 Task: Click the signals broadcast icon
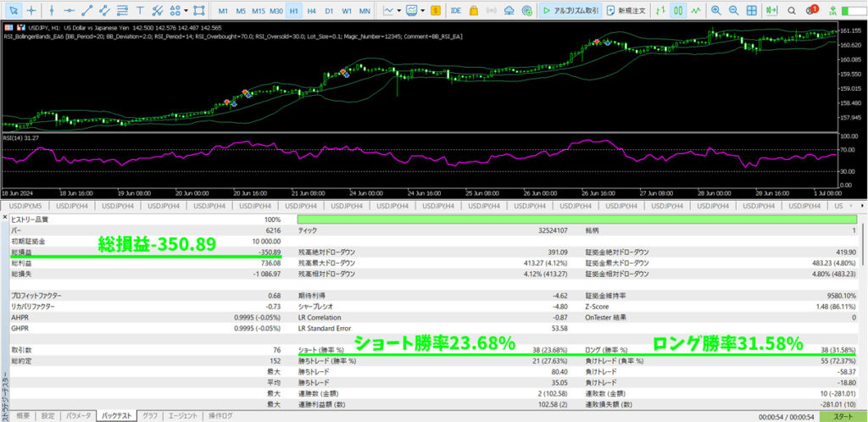coord(492,10)
